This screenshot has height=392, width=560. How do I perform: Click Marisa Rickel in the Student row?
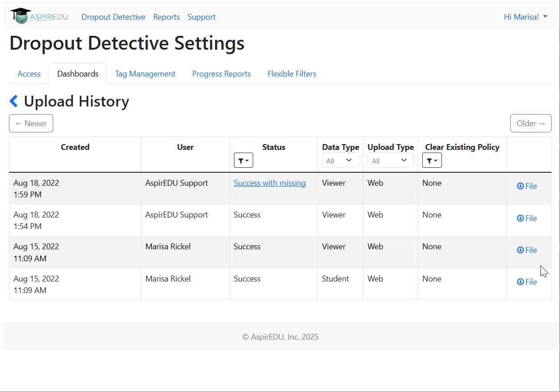point(168,279)
